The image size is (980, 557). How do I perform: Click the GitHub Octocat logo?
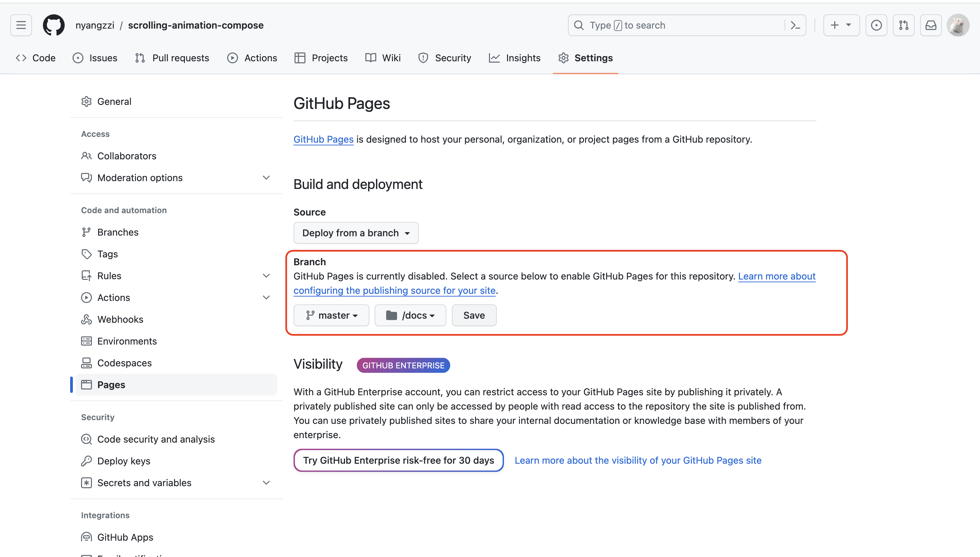(53, 25)
